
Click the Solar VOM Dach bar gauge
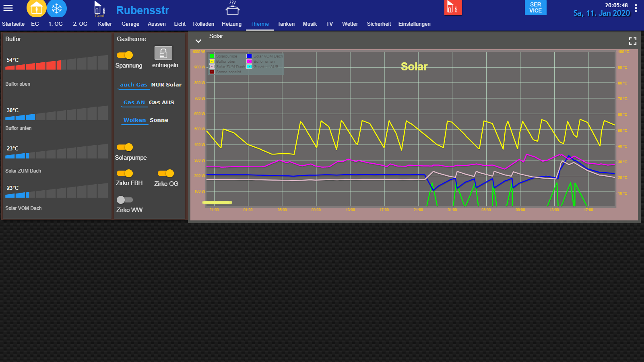click(x=56, y=191)
